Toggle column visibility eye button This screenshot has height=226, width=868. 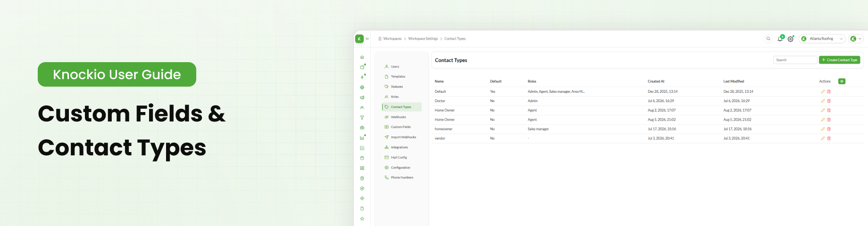(x=842, y=81)
